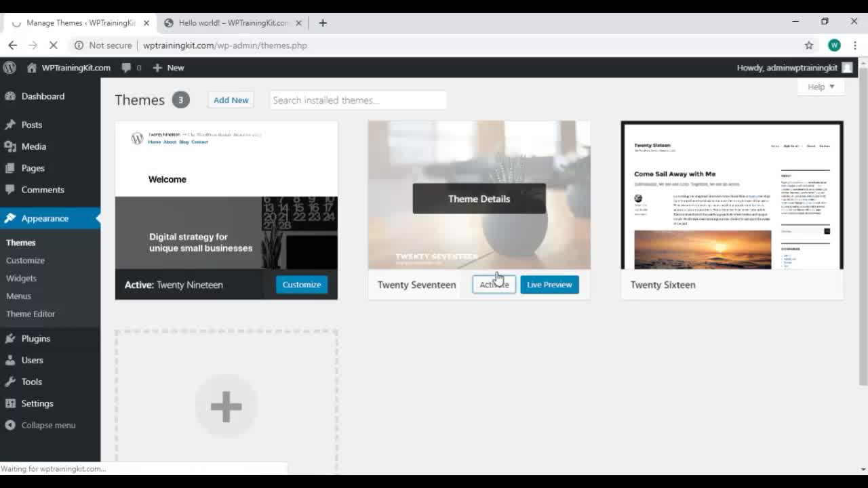Click the WordPress logo in admin bar
The image size is (868, 488).
[9, 68]
